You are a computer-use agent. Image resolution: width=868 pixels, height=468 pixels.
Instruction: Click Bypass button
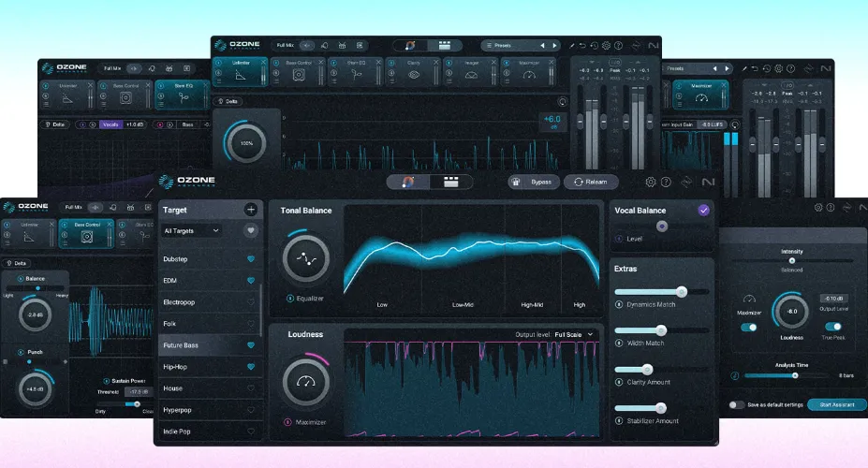point(534,182)
